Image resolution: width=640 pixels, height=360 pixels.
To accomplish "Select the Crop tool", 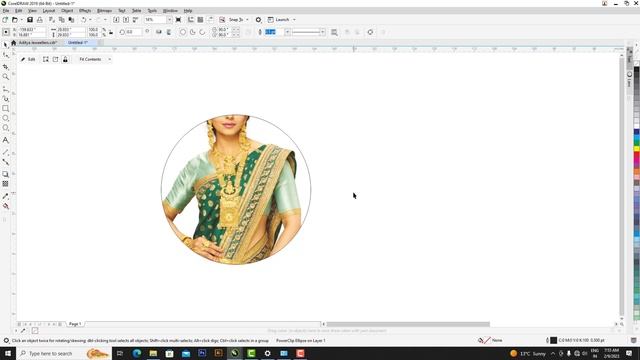I will [6, 67].
